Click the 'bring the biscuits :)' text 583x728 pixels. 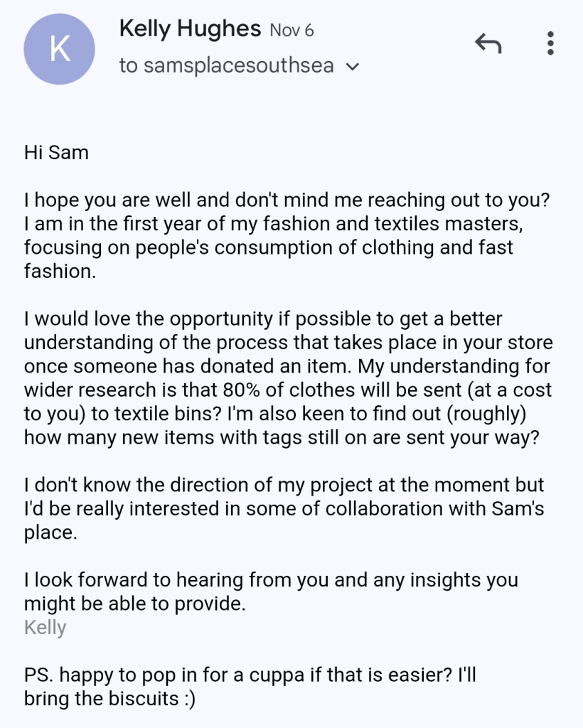click(x=109, y=699)
